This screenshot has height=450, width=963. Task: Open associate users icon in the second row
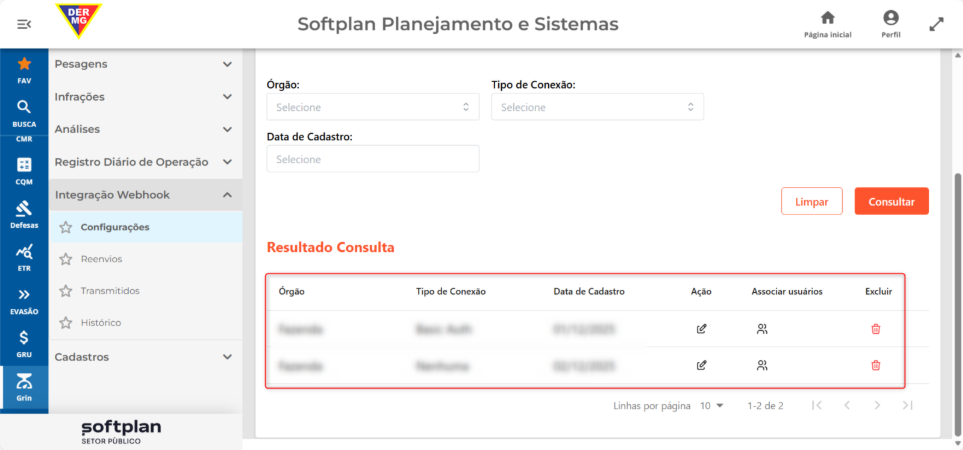click(762, 366)
